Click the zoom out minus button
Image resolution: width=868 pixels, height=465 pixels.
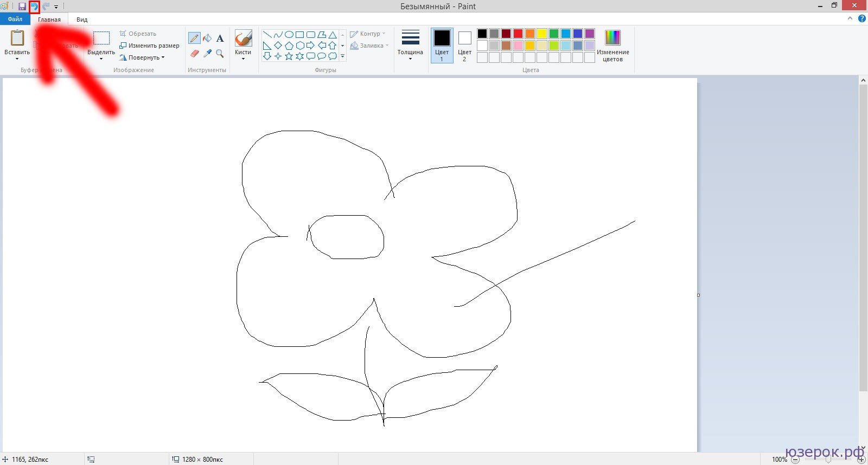point(795,460)
